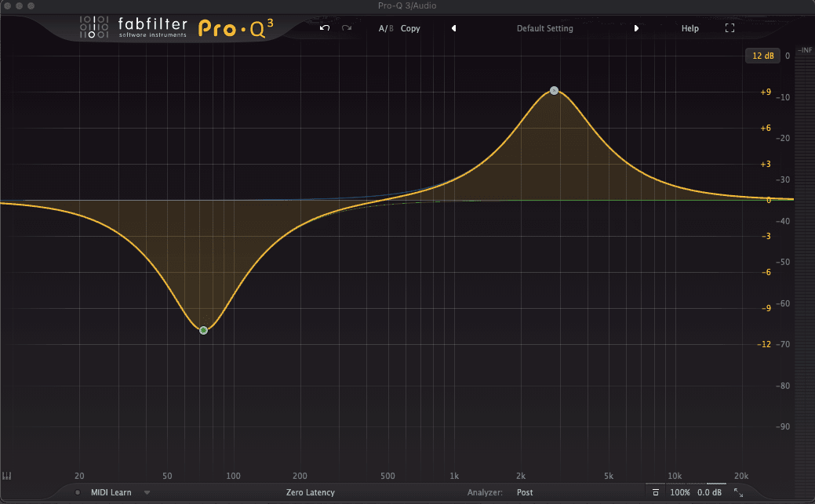Image resolution: width=815 pixels, height=504 pixels.
Task: Enable the MIDI Learn indicator dot
Action: pos(78,492)
